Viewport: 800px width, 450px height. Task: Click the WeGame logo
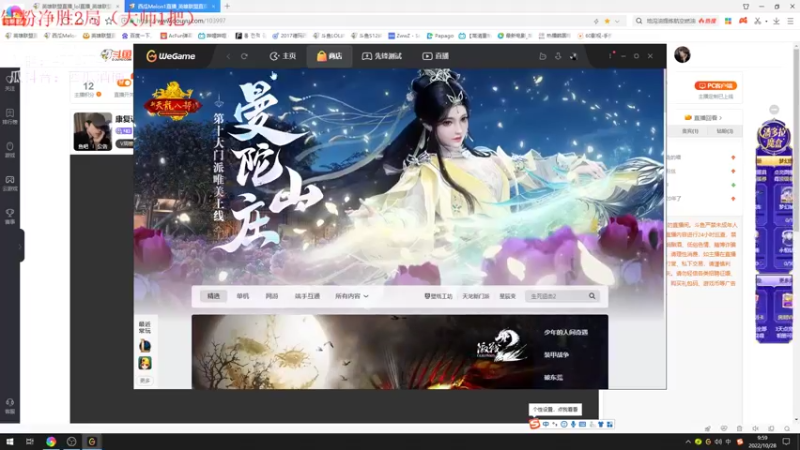[170, 56]
